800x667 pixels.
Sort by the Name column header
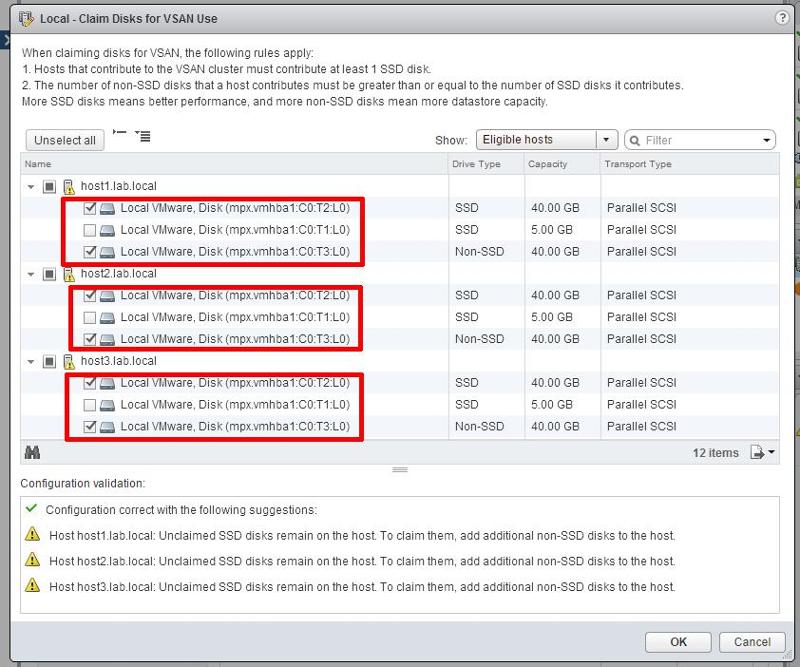[234, 164]
